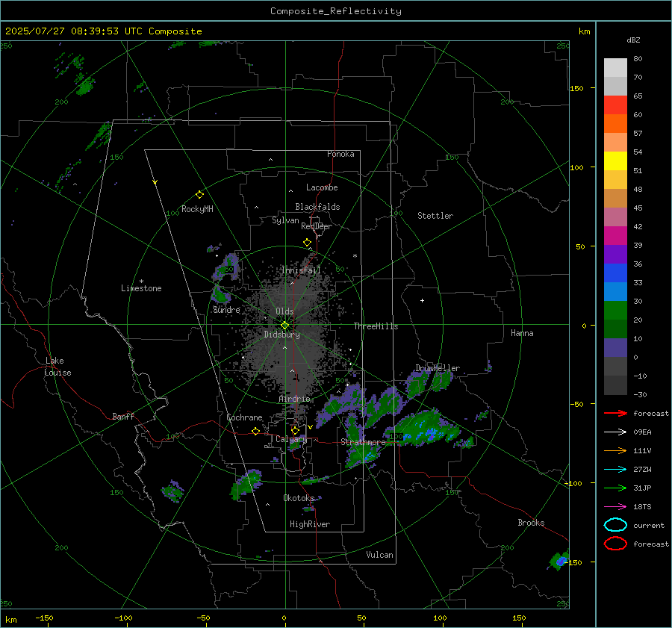
Task: Select yellow diamond marker below RedDeer
Action: [x=307, y=243]
